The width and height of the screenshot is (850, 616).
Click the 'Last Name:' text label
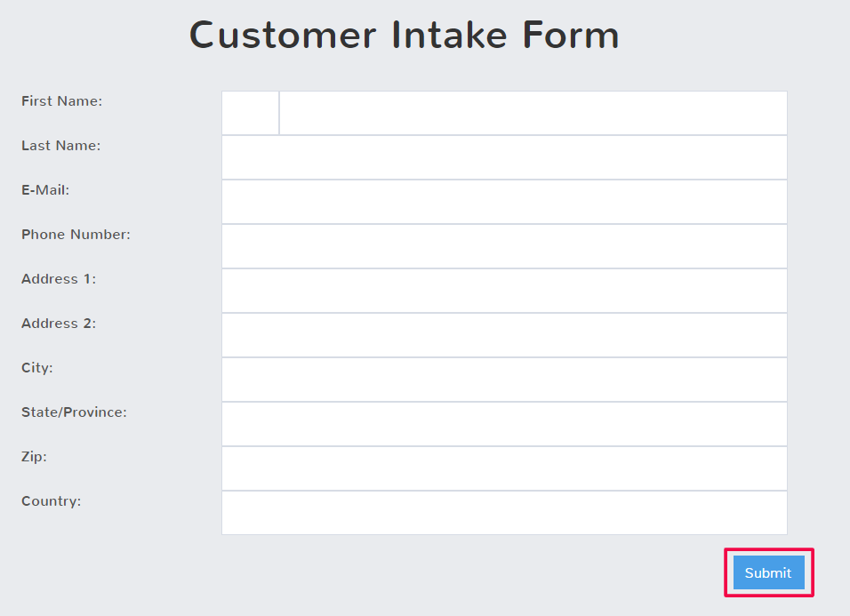click(x=60, y=146)
